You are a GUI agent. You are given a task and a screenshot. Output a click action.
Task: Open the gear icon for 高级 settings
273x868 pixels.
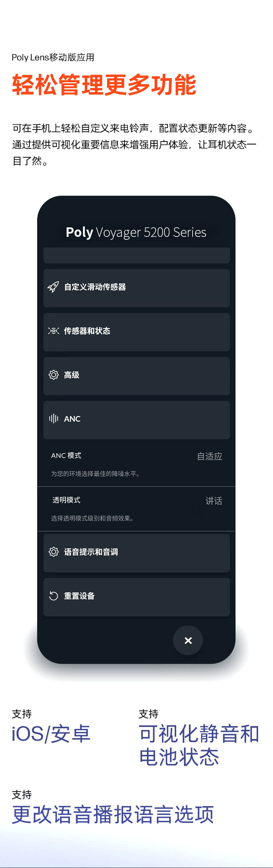click(54, 375)
